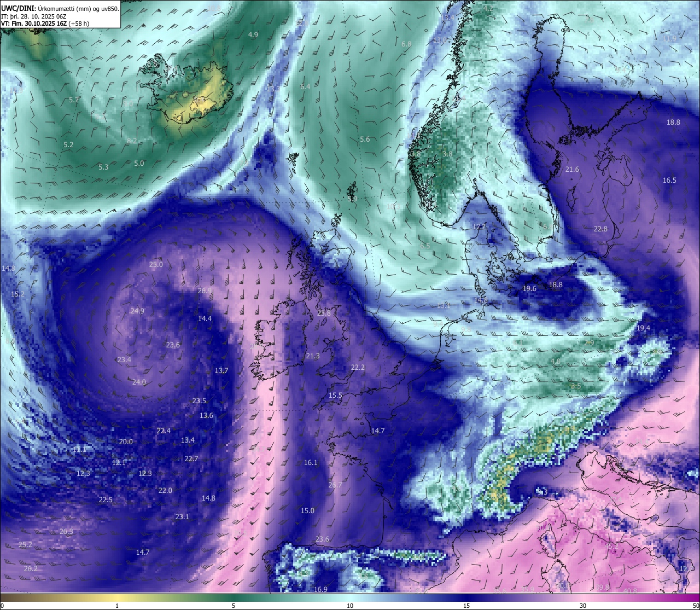The width and height of the screenshot is (700, 610).
Task: Click the map value 26.3
Action: coord(66,531)
